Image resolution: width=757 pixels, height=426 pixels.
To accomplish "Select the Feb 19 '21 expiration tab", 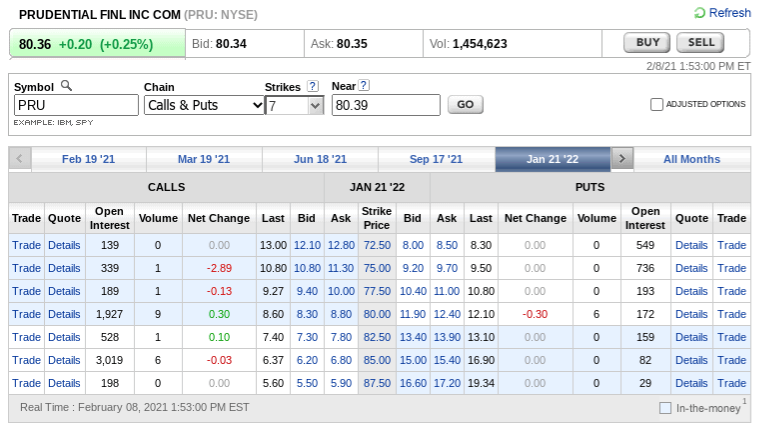I will click(x=88, y=159).
